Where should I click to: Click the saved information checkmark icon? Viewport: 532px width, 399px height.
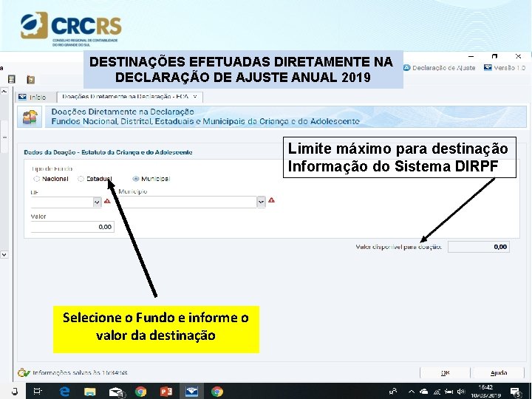[24, 372]
